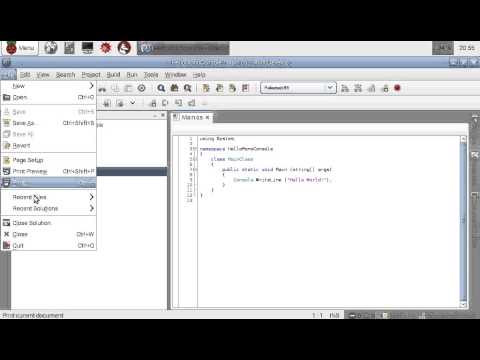Screen dimensions: 480x360
Task: Select the Main.cs editor tab
Action: click(x=192, y=117)
